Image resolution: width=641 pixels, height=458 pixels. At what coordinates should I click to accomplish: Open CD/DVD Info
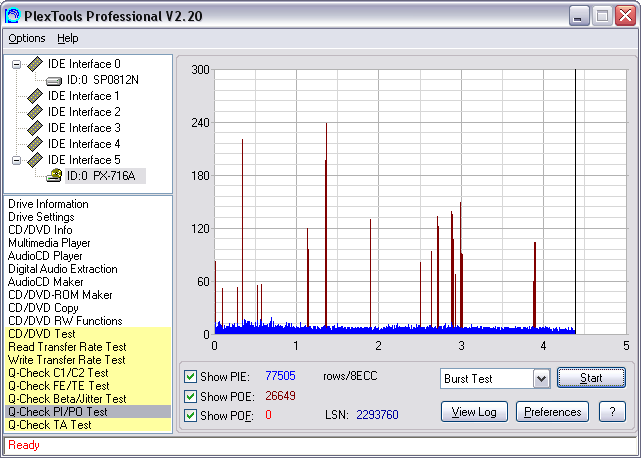40,230
